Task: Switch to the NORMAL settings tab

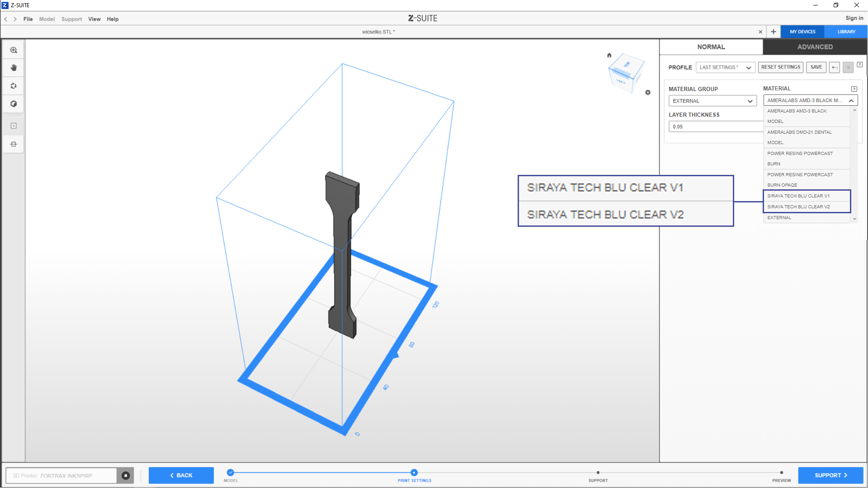Action: point(711,47)
